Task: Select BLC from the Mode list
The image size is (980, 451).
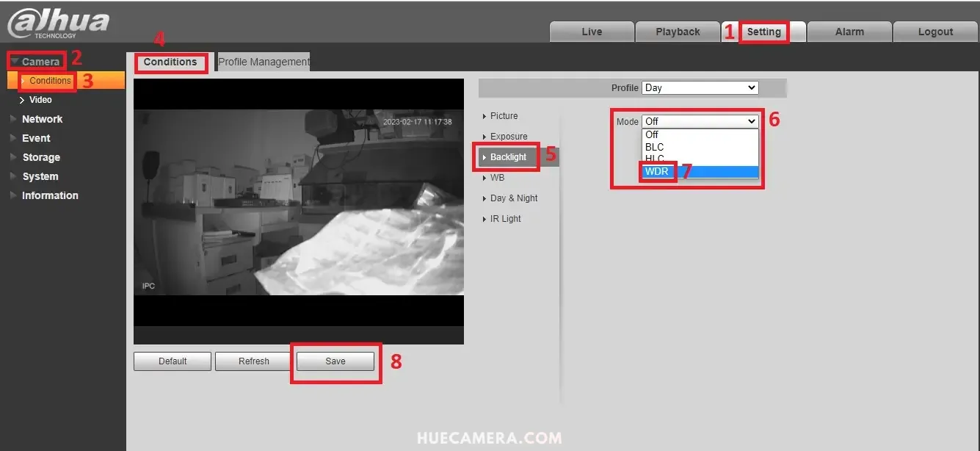Action: pos(653,147)
